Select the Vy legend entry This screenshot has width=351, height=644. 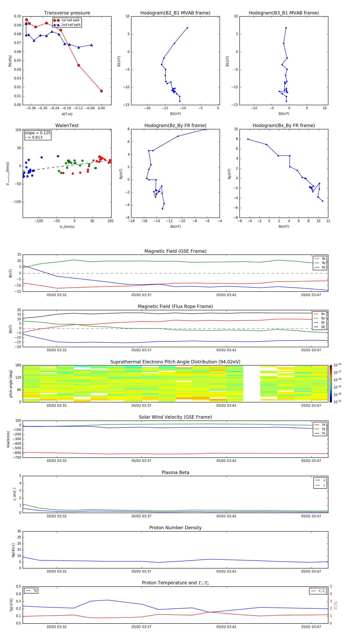tap(320, 429)
